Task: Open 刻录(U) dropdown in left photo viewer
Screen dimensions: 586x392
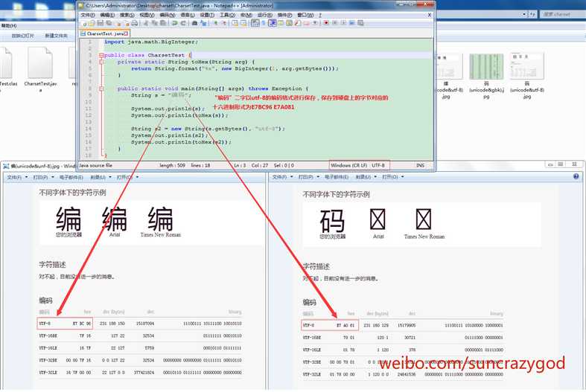Action: click(x=101, y=177)
